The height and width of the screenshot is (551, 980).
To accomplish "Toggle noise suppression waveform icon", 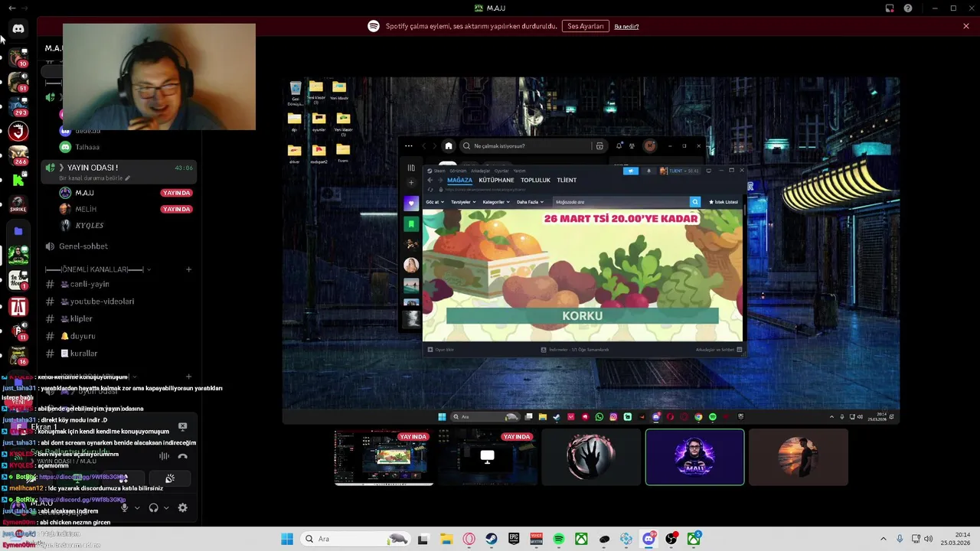I will [x=164, y=456].
